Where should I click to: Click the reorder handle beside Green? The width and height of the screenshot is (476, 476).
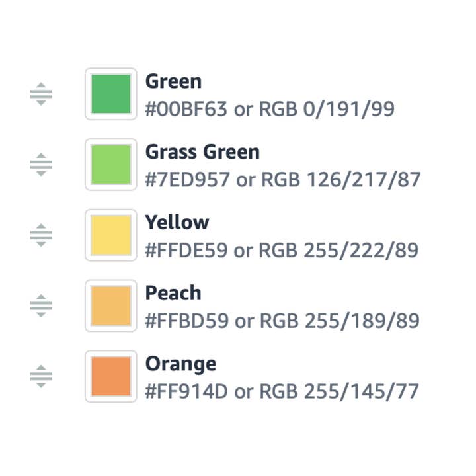click(41, 95)
